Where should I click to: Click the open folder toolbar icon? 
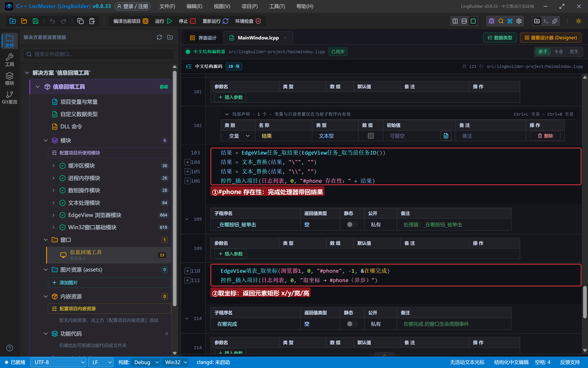point(24,21)
